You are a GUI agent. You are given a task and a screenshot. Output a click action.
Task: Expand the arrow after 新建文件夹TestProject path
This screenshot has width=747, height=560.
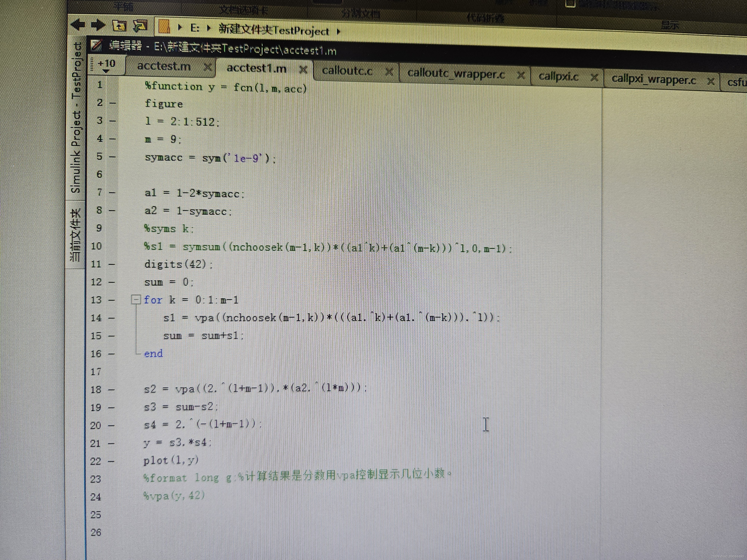339,32
